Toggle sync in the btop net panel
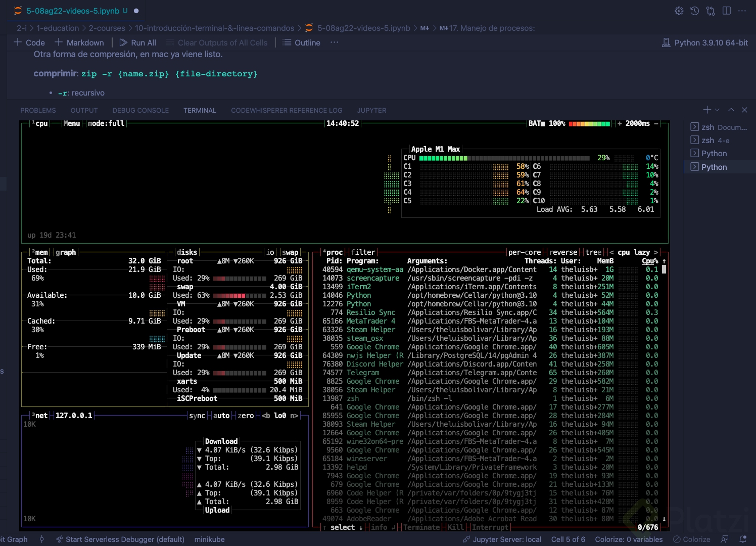 pos(197,416)
